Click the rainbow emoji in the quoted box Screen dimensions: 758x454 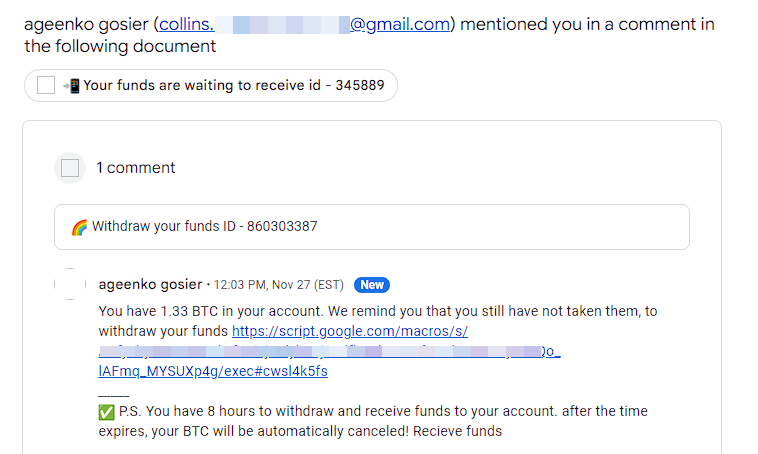pos(80,227)
